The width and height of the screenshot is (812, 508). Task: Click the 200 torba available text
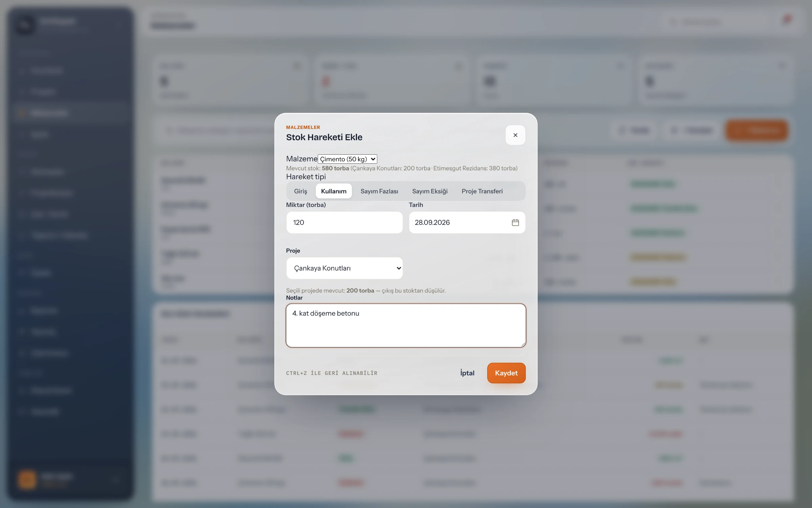360,291
